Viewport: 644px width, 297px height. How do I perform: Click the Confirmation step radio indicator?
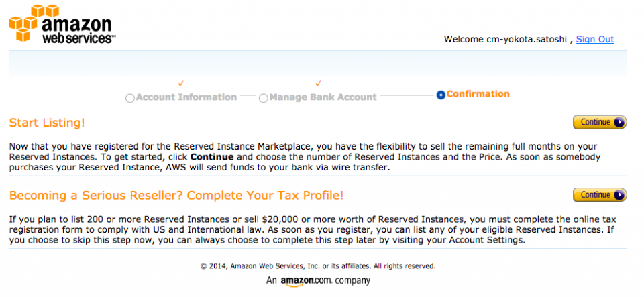click(441, 95)
